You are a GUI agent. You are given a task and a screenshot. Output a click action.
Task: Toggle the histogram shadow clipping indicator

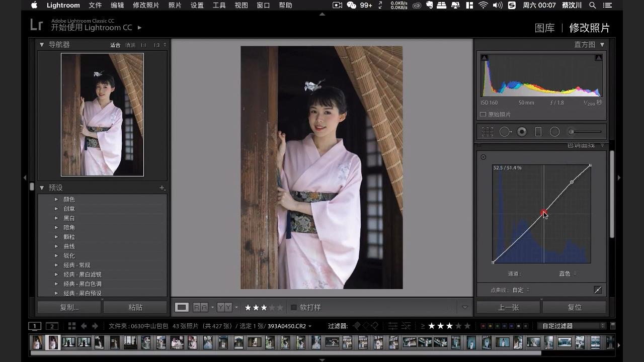pos(484,58)
